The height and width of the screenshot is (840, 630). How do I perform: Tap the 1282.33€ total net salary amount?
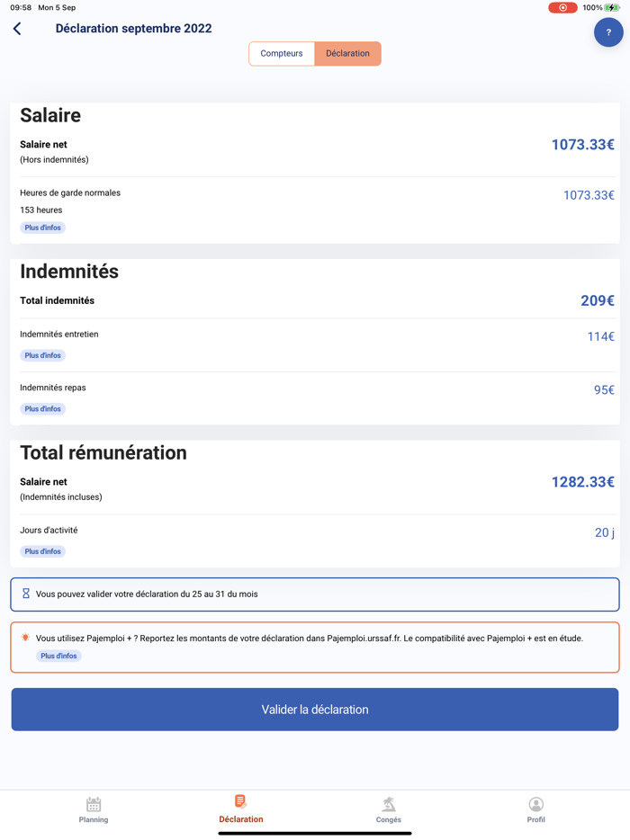tap(582, 482)
